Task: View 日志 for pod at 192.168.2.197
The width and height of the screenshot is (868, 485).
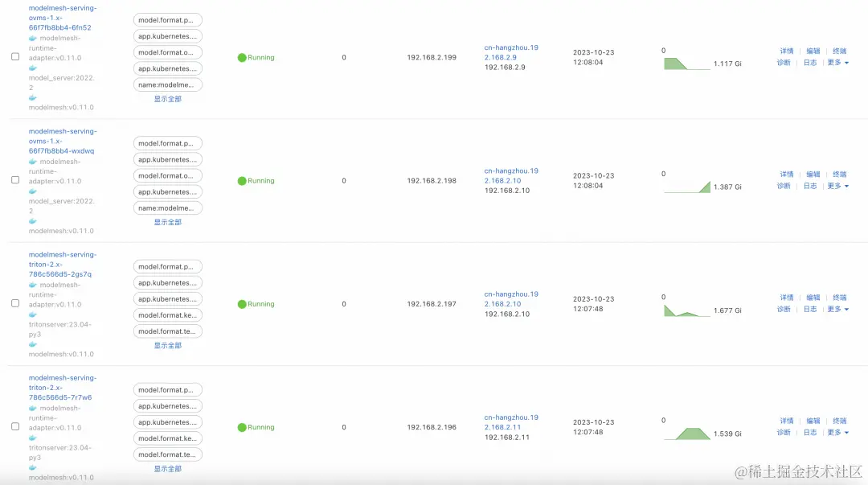Action: coord(810,310)
